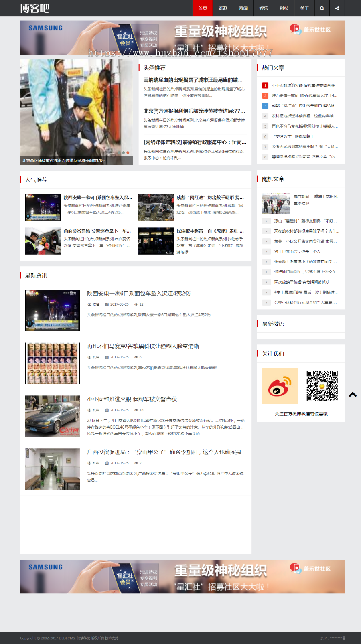The height and width of the screenshot is (644, 361).
Task: Click the share icon in navigation bar
Action: tap(337, 8)
